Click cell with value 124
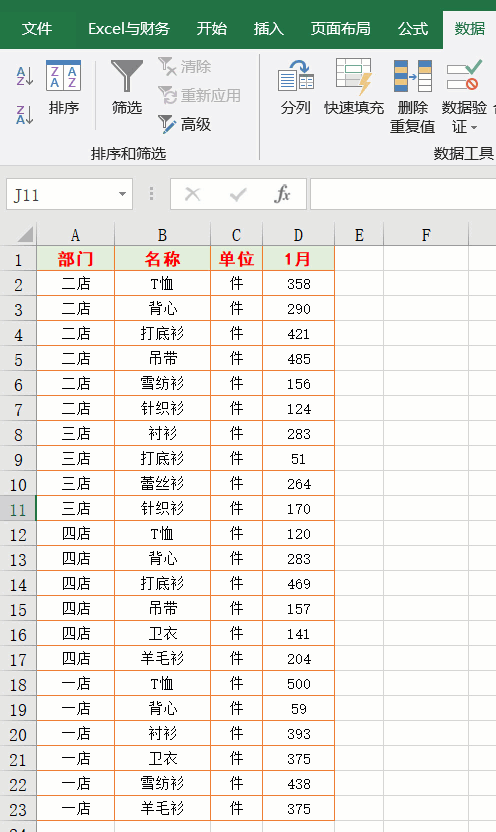Screen dimensions: 496x832 click(298, 409)
